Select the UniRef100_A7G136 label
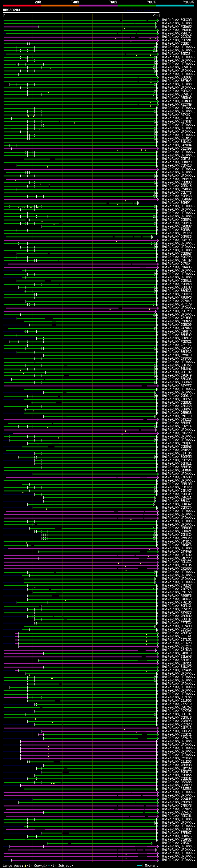Screen dimensions: 197x868 click(x=177, y=603)
